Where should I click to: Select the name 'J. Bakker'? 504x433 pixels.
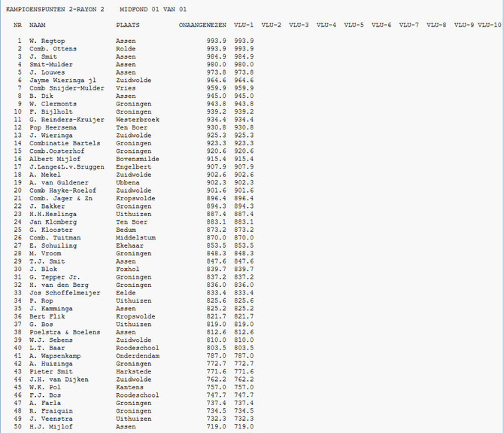47,206
